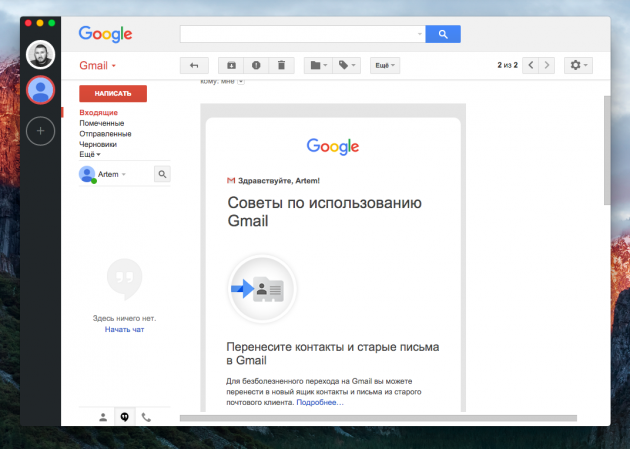Switch to Hangouts conversations tab
The height and width of the screenshot is (449, 630).
125,417
